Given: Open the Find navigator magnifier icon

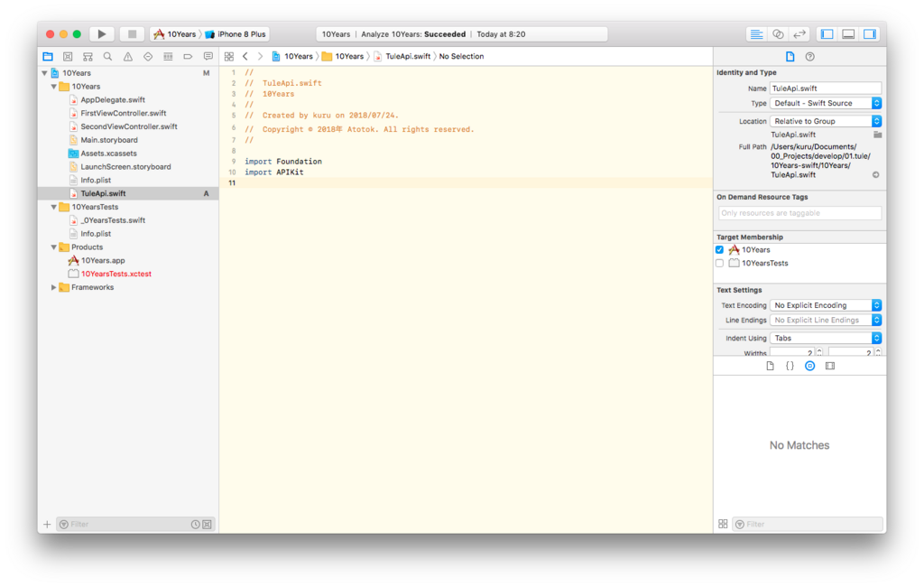Looking at the screenshot, I should point(108,57).
